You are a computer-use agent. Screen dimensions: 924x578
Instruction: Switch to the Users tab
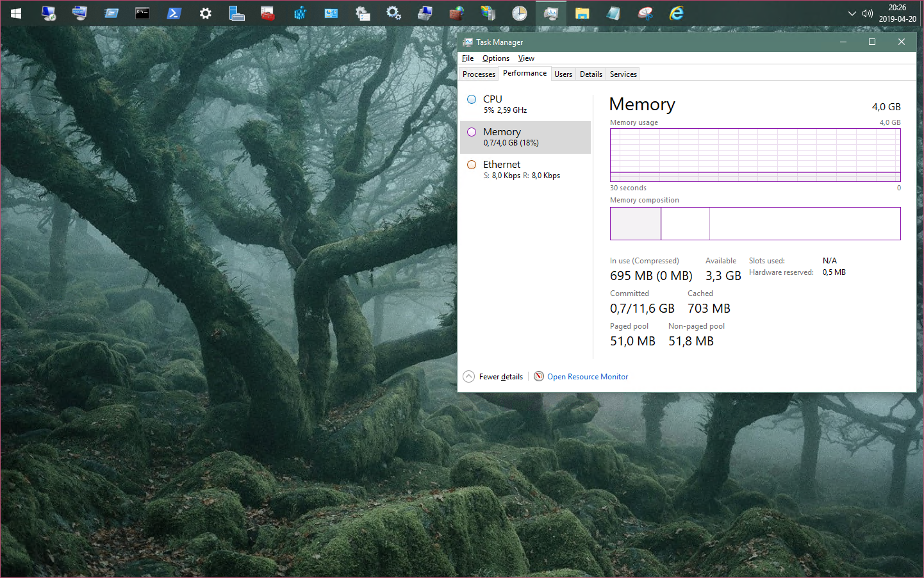click(563, 74)
